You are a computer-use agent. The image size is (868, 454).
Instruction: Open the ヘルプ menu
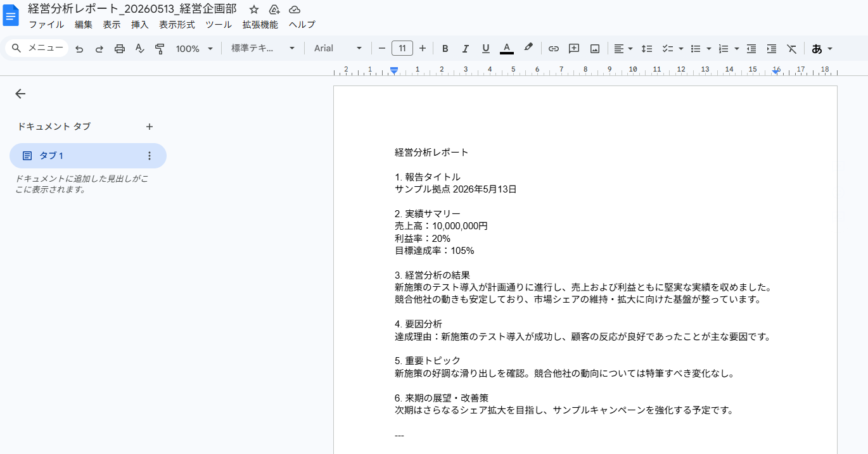[302, 25]
